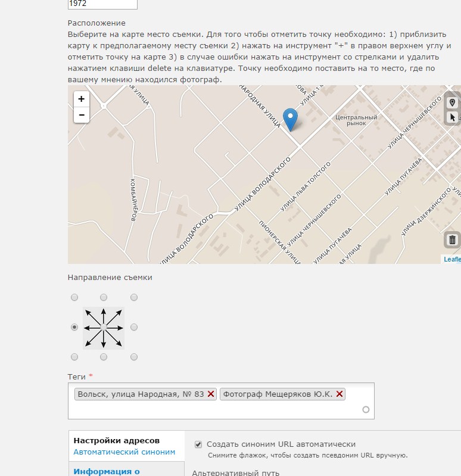The image size is (461, 476).
Task: Select the top-right direction radio button
Action: (x=134, y=297)
